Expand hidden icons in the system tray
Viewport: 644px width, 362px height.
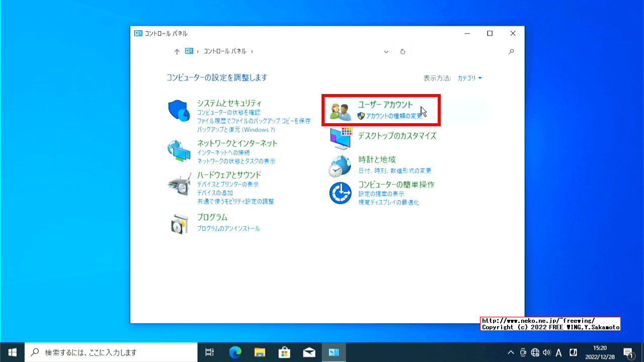pos(510,352)
